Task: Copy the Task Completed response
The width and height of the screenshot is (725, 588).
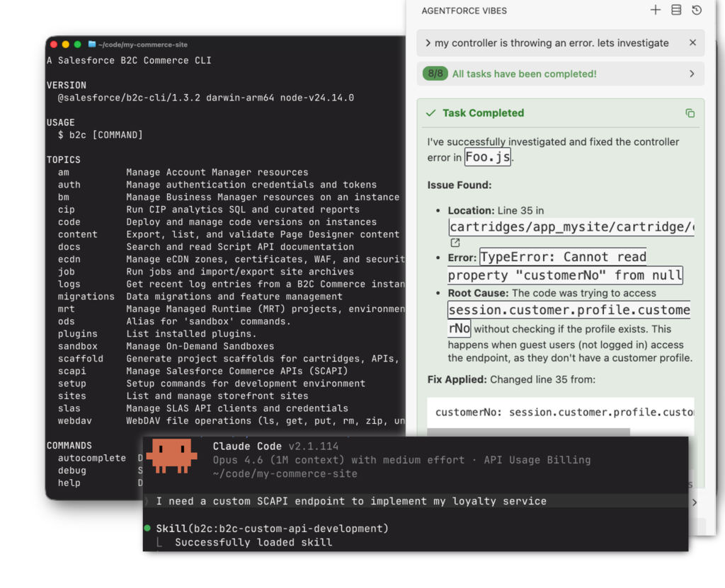Action: 690,113
